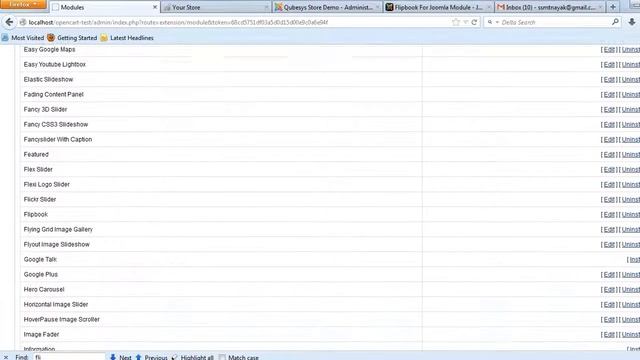Edit the Easy Youtube Lightbox module
The height and width of the screenshot is (360, 640).
coord(609,64)
